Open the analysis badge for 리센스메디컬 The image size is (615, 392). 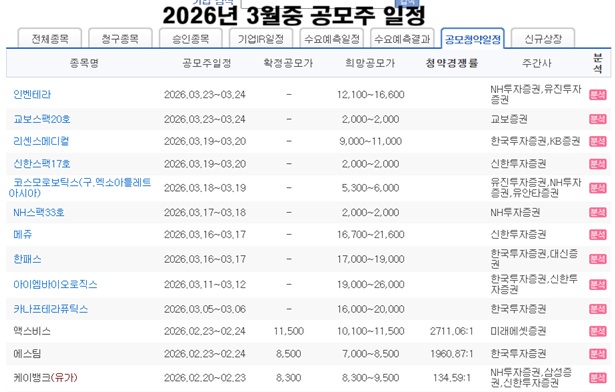click(x=597, y=141)
